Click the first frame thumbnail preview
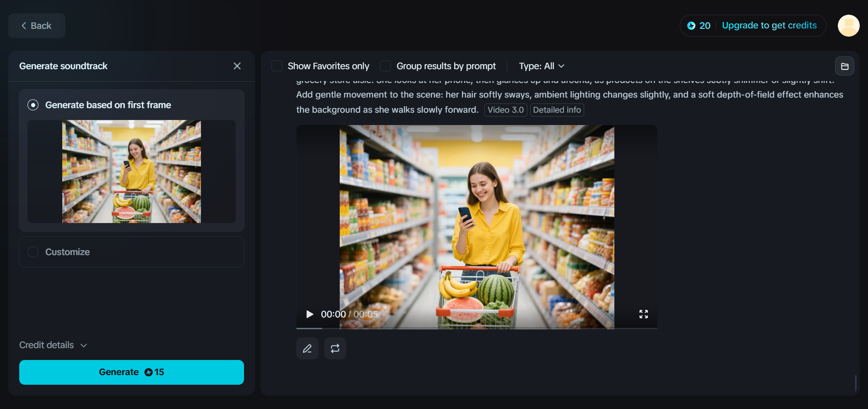868x409 pixels. tap(131, 171)
